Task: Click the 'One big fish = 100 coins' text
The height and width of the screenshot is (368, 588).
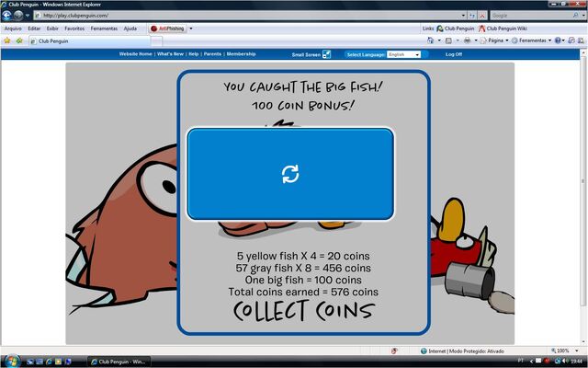Action: coord(303,280)
